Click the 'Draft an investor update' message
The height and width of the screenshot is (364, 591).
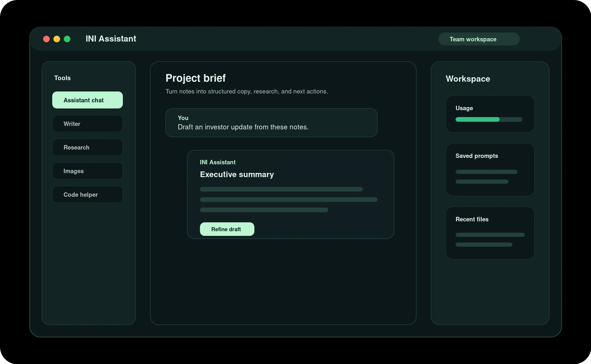243,127
